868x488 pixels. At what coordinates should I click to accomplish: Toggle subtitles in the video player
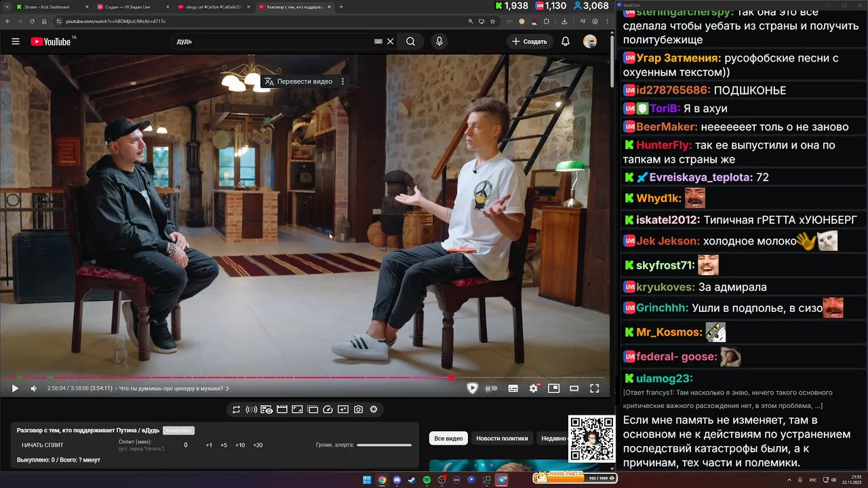pyautogui.click(x=513, y=388)
